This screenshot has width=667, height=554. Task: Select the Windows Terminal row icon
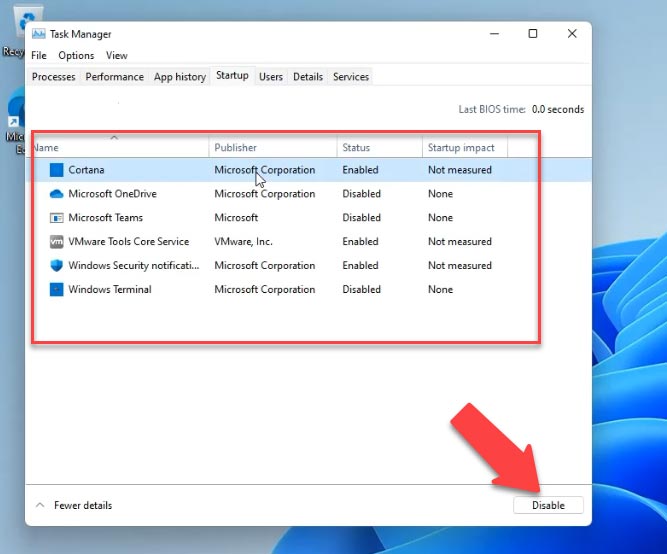[57, 289]
